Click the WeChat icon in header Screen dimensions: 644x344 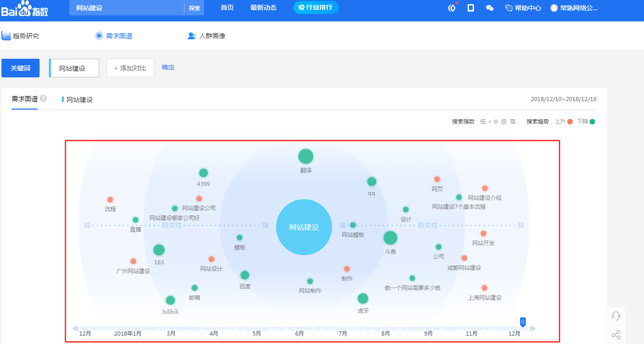point(490,8)
